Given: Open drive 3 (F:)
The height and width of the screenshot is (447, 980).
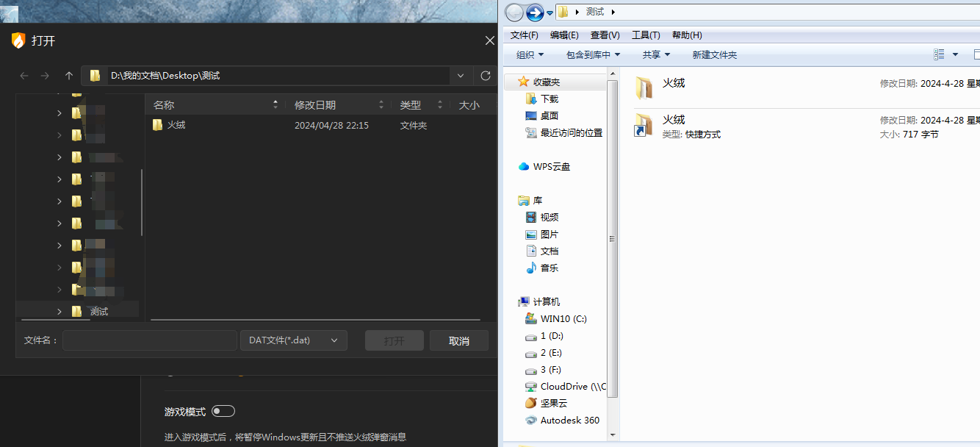Looking at the screenshot, I should tap(551, 370).
